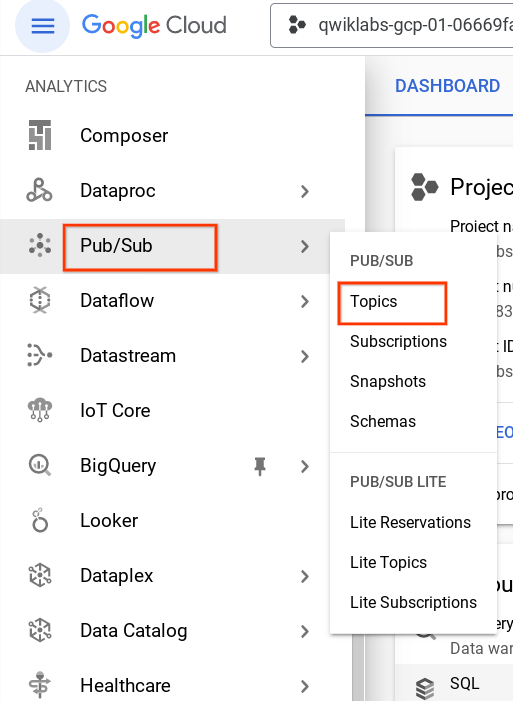Open IoT Core from the navigation menu
The width and height of the screenshot is (513, 701).
(x=115, y=410)
